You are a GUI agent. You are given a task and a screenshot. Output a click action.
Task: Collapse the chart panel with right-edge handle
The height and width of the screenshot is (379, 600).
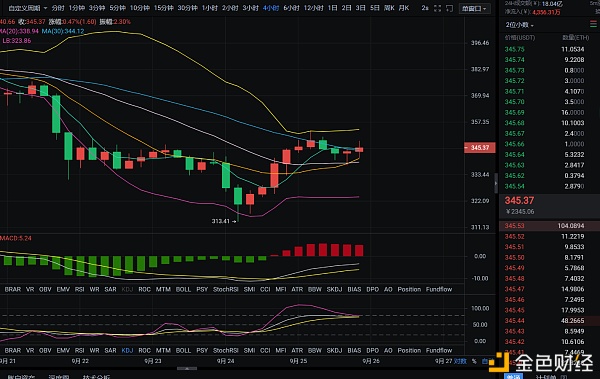[x=496, y=183]
